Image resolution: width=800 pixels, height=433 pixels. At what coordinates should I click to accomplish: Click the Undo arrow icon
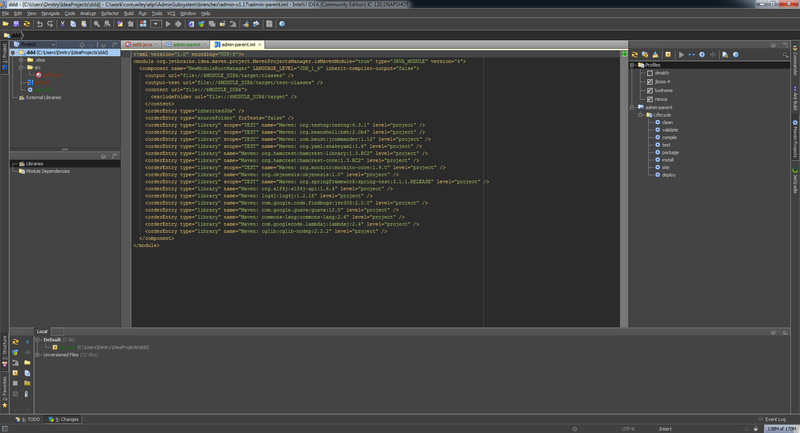(39, 24)
